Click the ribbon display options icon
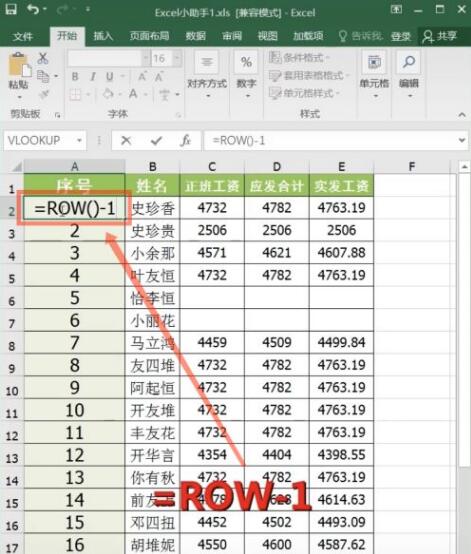The width and height of the screenshot is (471, 554). [396, 9]
